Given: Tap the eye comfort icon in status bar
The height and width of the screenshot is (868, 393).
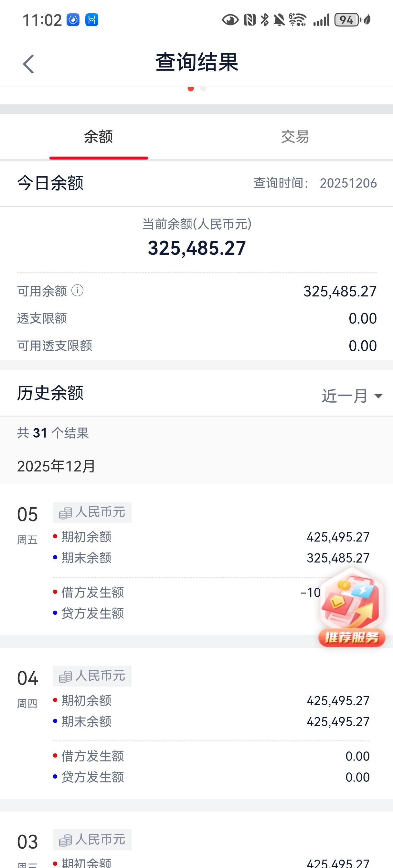Looking at the screenshot, I should (230, 20).
